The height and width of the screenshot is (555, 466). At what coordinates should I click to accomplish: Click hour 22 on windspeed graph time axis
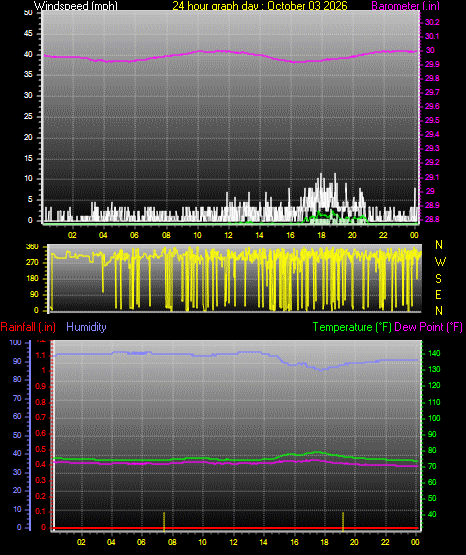(383, 235)
